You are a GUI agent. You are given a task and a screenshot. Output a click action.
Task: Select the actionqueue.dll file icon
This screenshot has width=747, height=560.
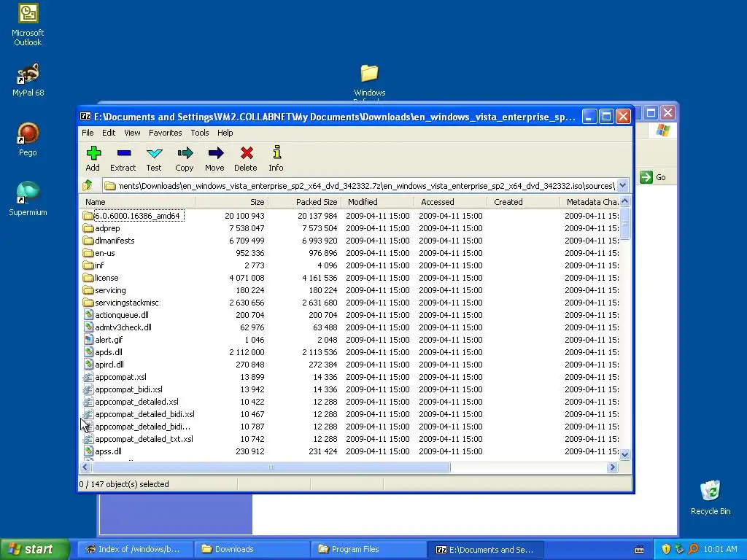pyautogui.click(x=88, y=315)
